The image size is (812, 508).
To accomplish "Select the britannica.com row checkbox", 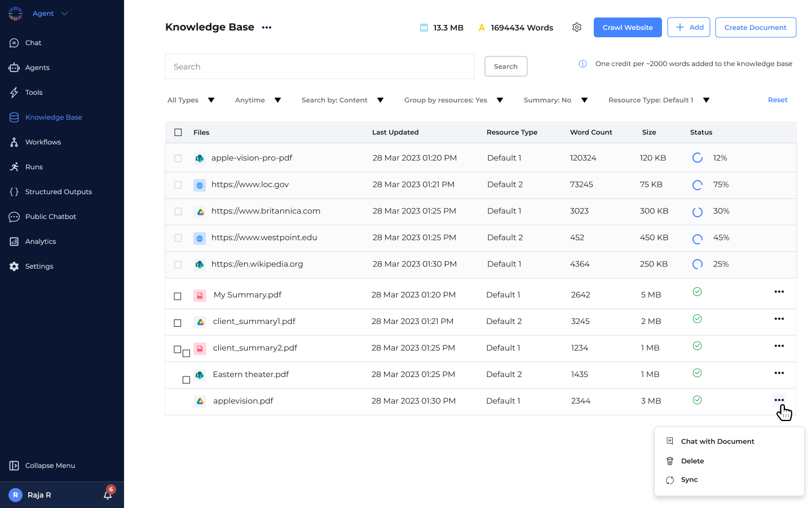I will click(x=178, y=211).
